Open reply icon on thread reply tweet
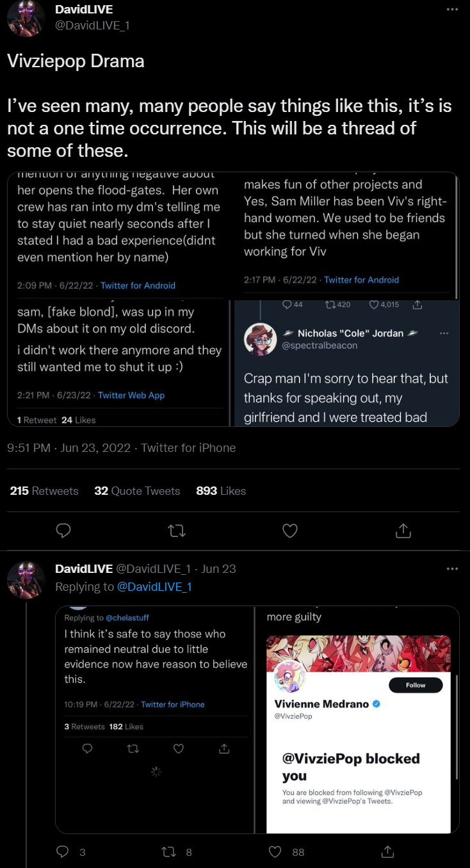This screenshot has height=868, width=470. click(63, 851)
